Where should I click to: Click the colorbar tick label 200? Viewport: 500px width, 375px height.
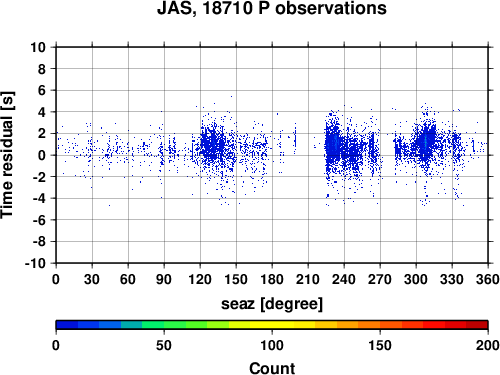click(488, 345)
